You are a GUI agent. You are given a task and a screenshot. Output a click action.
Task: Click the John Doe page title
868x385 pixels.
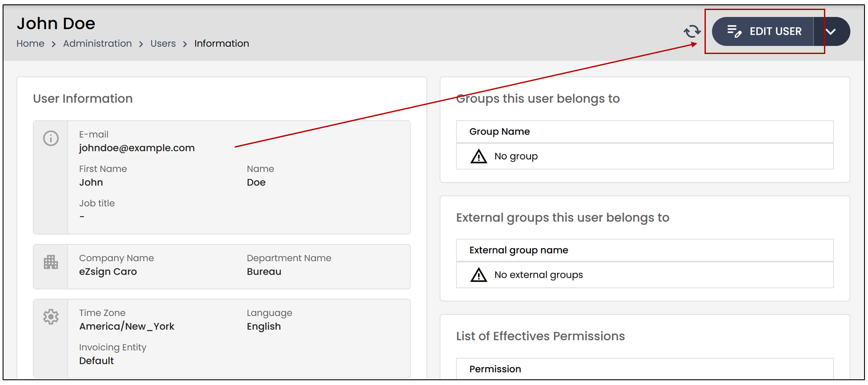56,24
